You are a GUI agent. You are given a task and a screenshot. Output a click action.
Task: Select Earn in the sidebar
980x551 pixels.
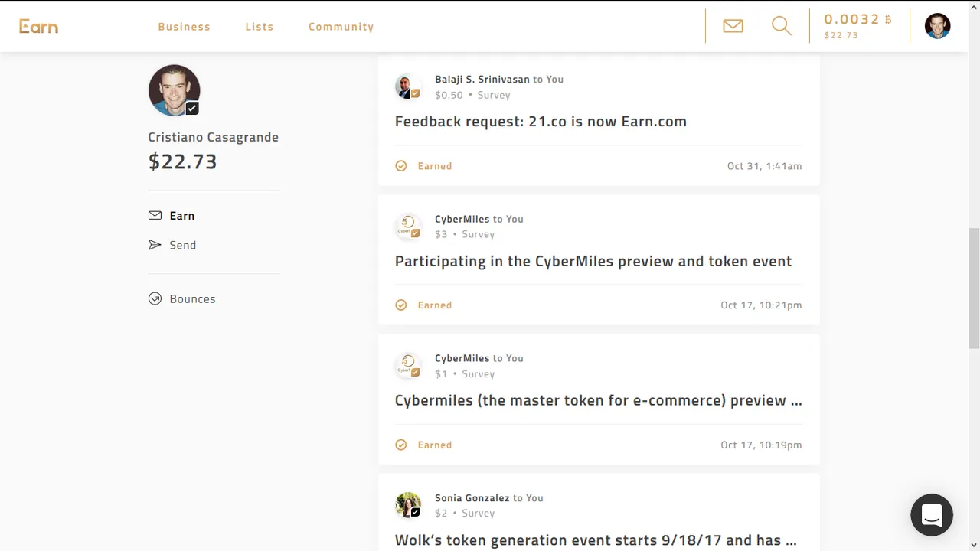pyautogui.click(x=182, y=216)
